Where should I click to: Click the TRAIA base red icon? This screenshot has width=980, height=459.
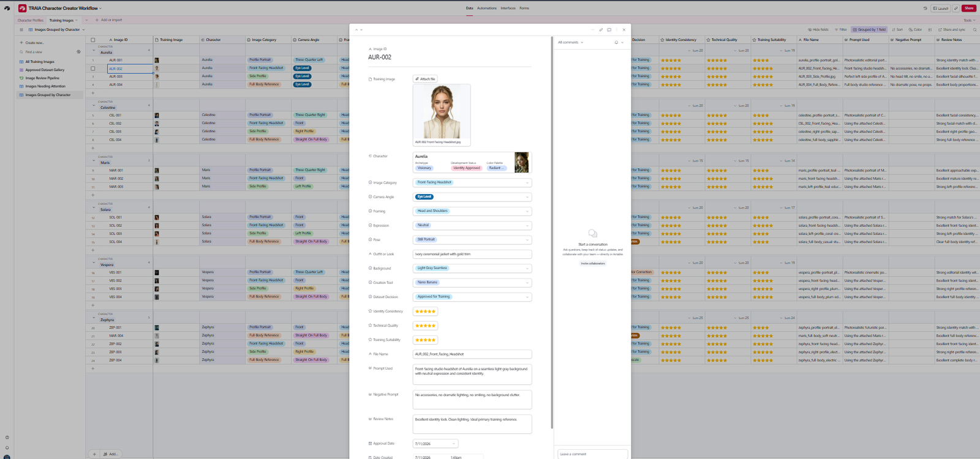22,8
